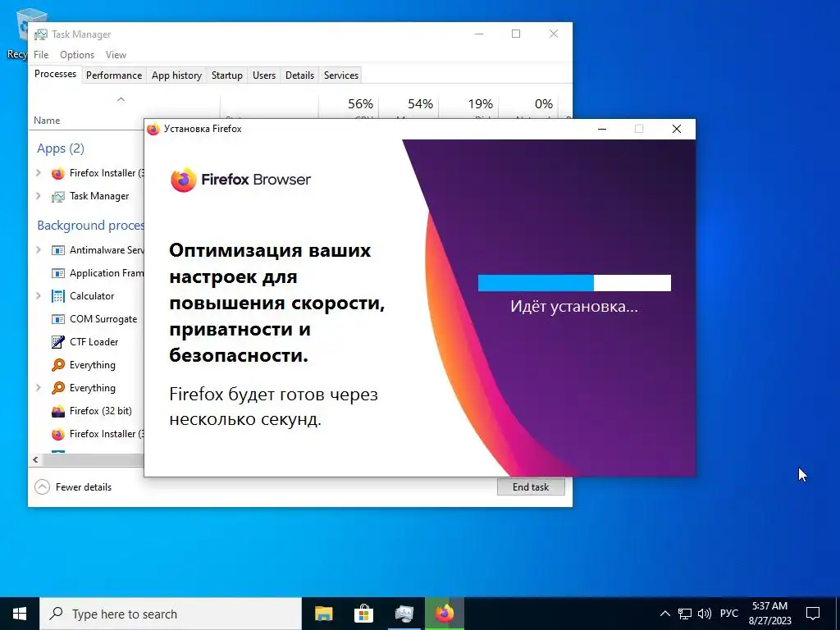The image size is (840, 630).
Task: Click the Firefox logo in installer title bar
Action: tap(153, 129)
